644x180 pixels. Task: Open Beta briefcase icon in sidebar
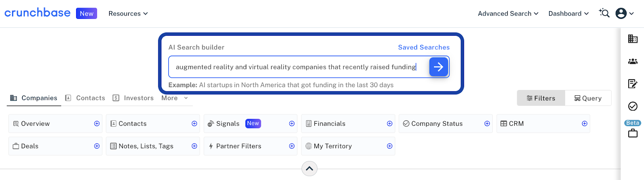pyautogui.click(x=633, y=129)
